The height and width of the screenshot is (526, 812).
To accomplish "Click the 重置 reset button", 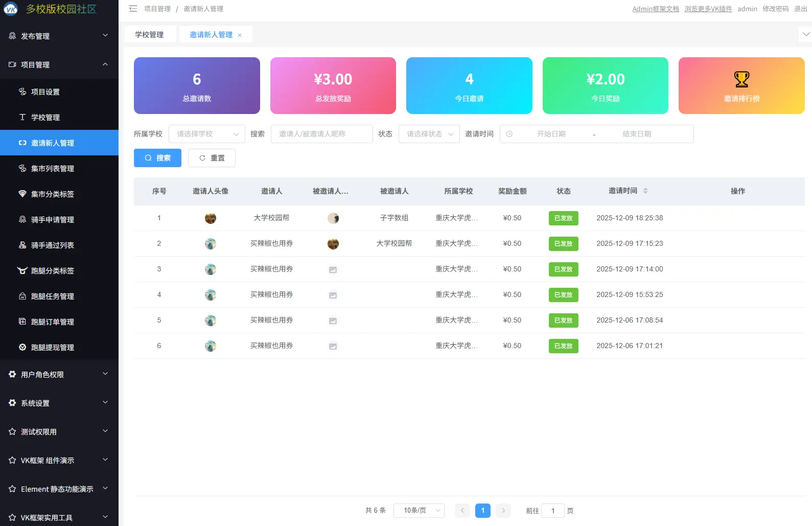I will coord(212,158).
